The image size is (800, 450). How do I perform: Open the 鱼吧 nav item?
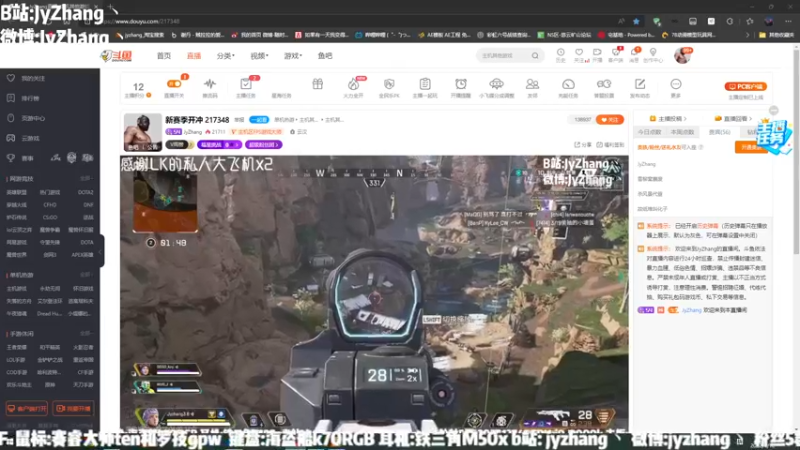325,56
